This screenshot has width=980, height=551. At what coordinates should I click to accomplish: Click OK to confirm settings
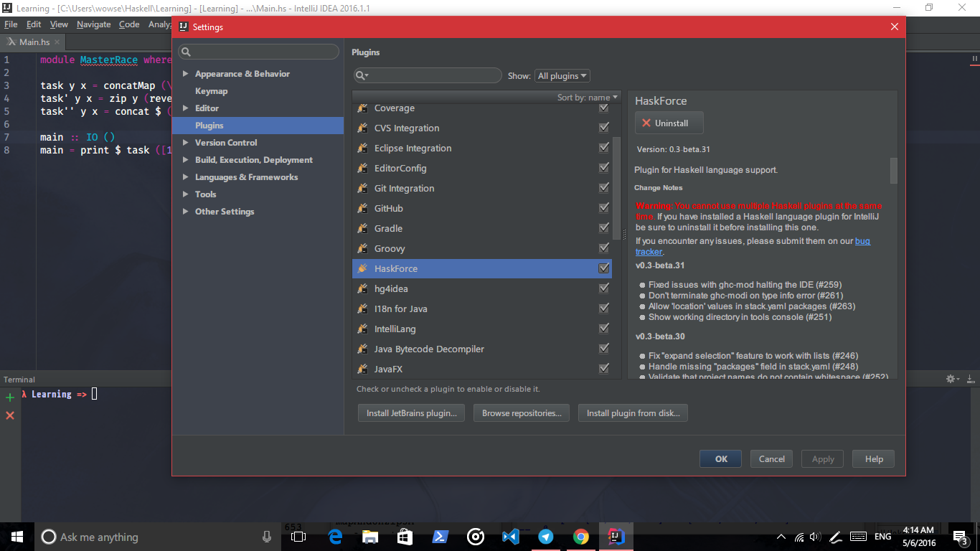point(721,459)
